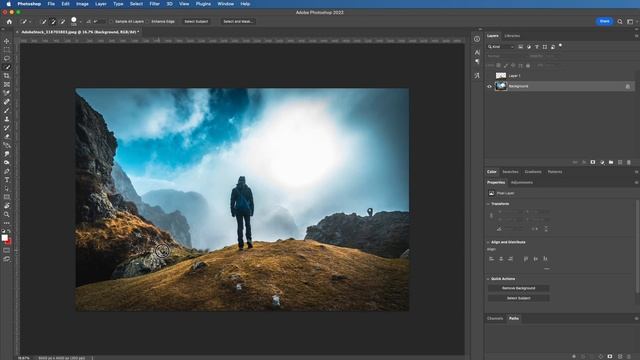640x360 pixels.
Task: Open the workspace switcher icon top right
Action: click(630, 22)
